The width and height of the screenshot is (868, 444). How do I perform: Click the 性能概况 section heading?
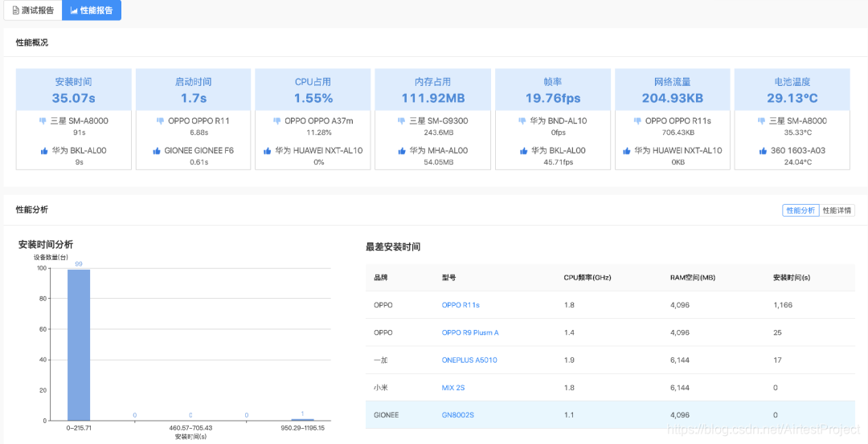click(x=31, y=42)
